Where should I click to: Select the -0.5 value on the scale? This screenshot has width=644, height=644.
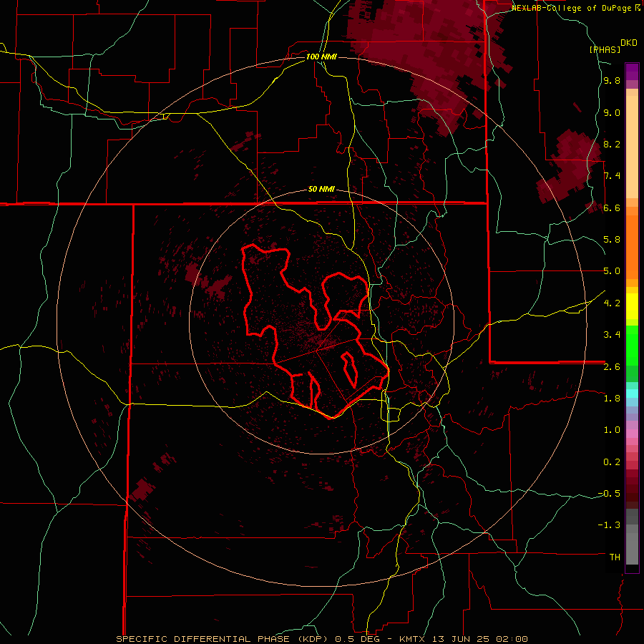(x=609, y=494)
